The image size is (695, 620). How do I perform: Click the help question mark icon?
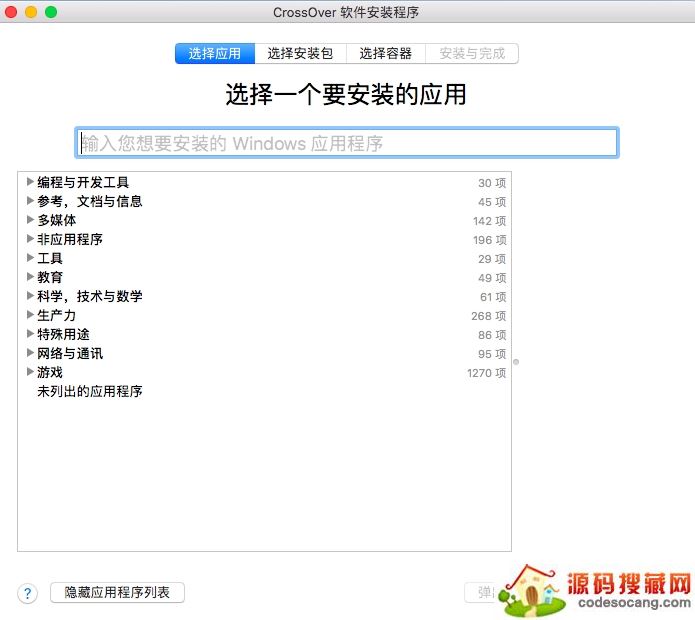[28, 593]
